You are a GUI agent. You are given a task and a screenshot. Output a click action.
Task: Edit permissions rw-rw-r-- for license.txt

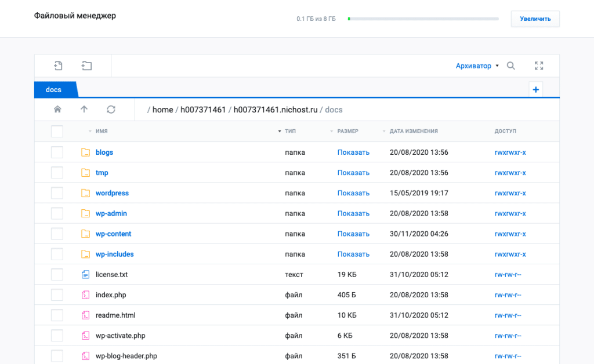coord(508,274)
